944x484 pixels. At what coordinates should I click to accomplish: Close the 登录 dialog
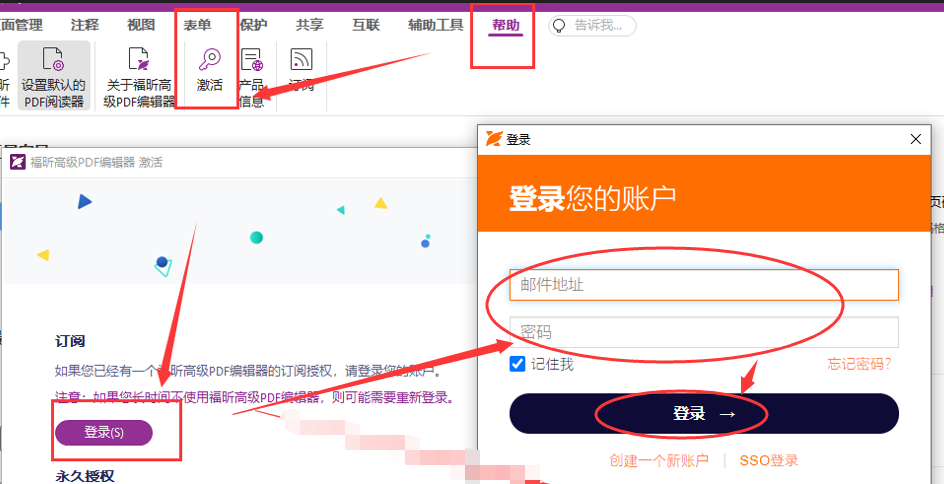tap(916, 139)
